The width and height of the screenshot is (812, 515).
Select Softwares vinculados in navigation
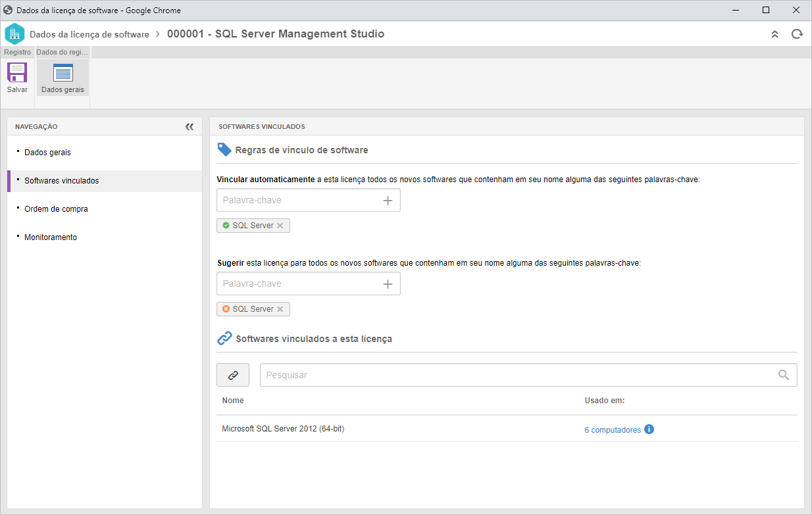105,180
